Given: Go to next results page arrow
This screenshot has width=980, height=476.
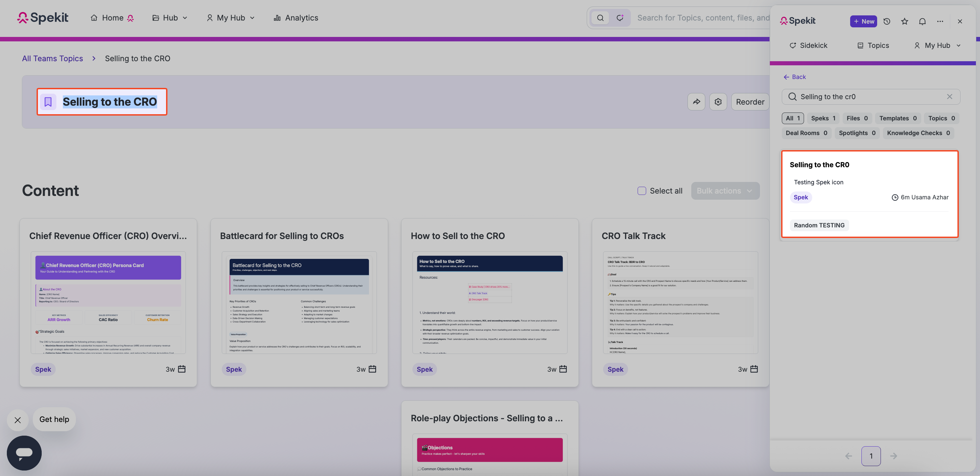Looking at the screenshot, I should click(x=894, y=456).
